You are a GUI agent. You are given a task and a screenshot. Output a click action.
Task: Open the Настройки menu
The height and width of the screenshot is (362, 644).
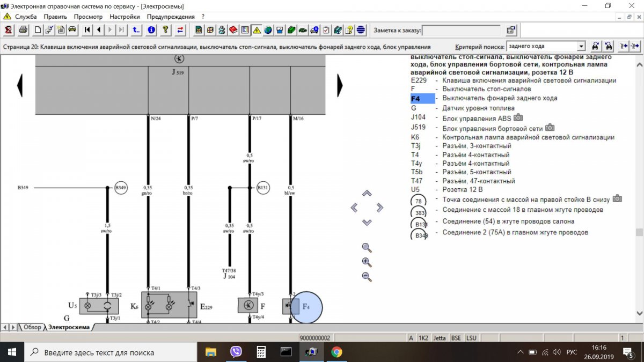125,17
